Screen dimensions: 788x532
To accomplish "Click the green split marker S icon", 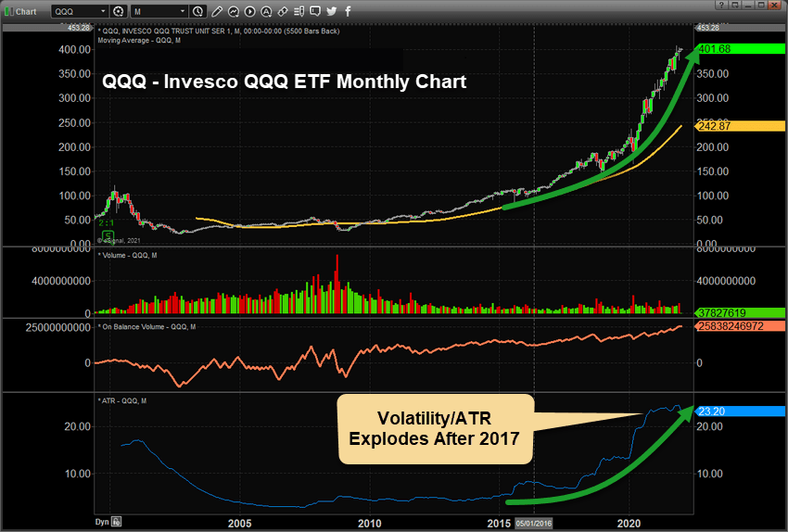I will [x=108, y=235].
